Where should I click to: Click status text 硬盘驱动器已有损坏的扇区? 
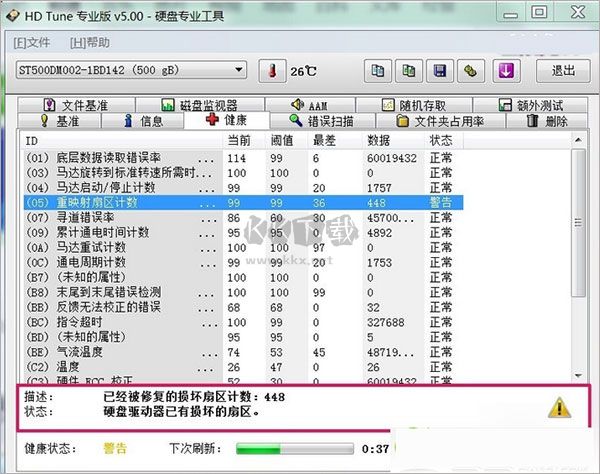pos(181,412)
